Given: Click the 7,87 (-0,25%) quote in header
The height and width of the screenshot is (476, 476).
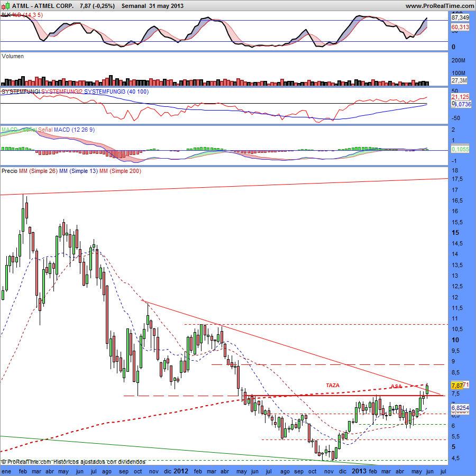Looking at the screenshot, I should [x=97, y=6].
